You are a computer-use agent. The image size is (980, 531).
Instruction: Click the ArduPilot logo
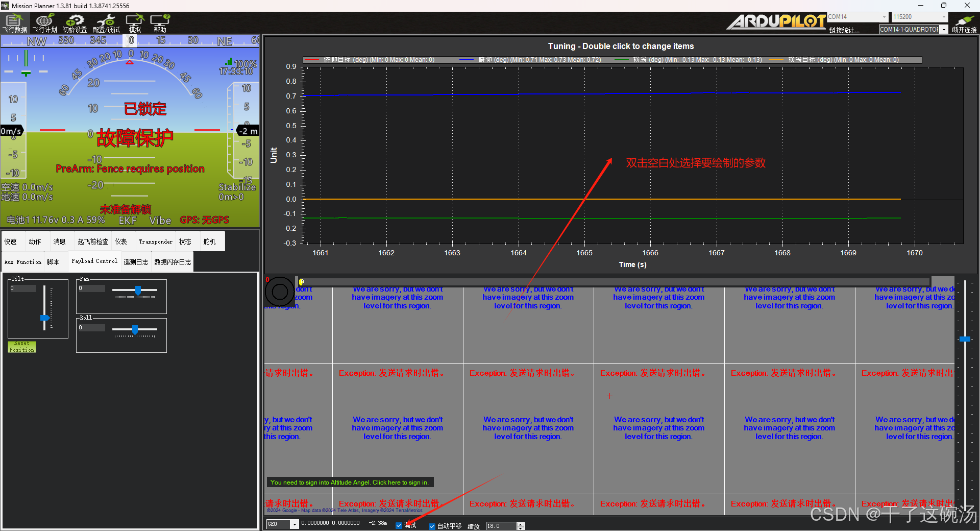pyautogui.click(x=776, y=22)
